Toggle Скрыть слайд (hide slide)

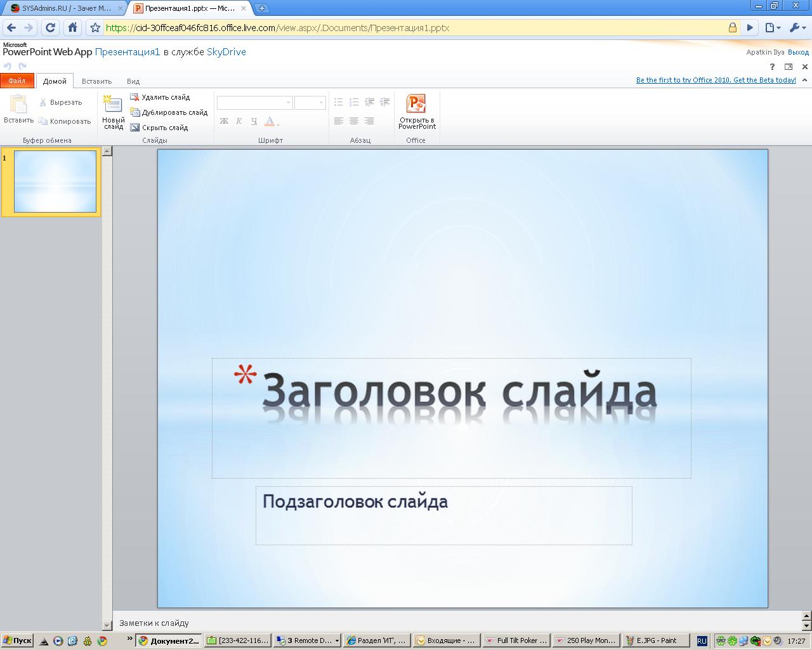[159, 128]
